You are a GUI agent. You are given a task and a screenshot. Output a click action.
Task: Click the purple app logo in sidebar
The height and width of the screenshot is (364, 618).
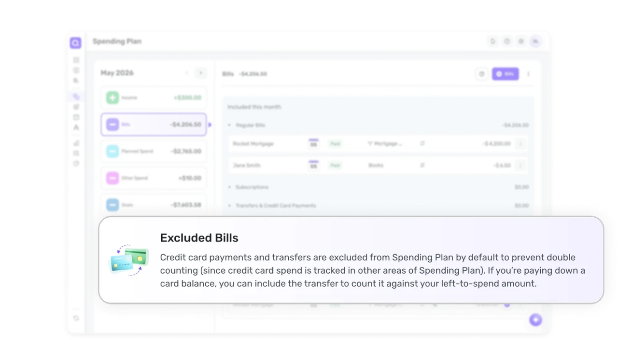point(75,43)
